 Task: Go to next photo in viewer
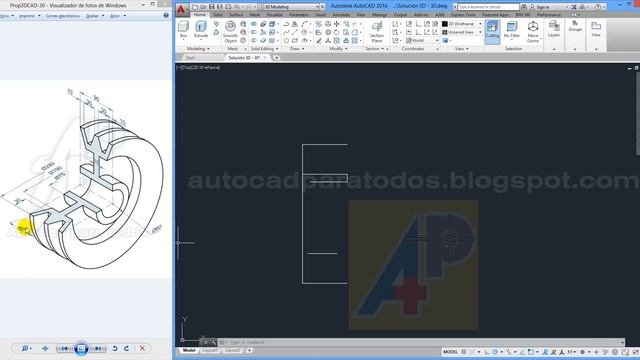98,348
